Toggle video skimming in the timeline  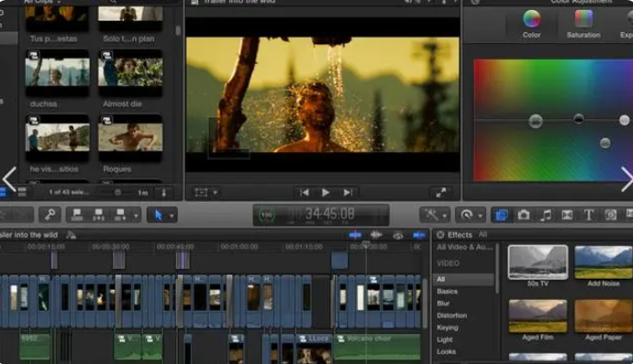pyautogui.click(x=355, y=235)
